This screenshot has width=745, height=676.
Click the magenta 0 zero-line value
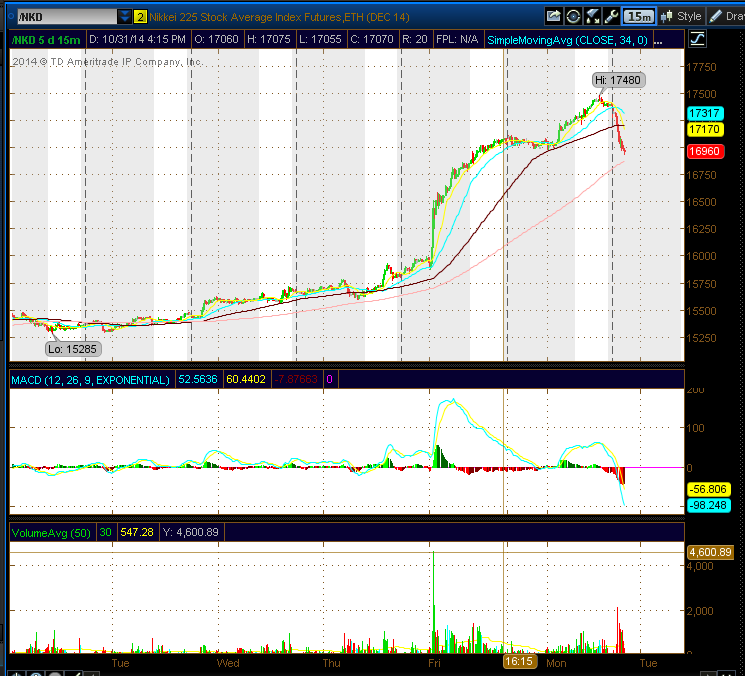[329, 379]
